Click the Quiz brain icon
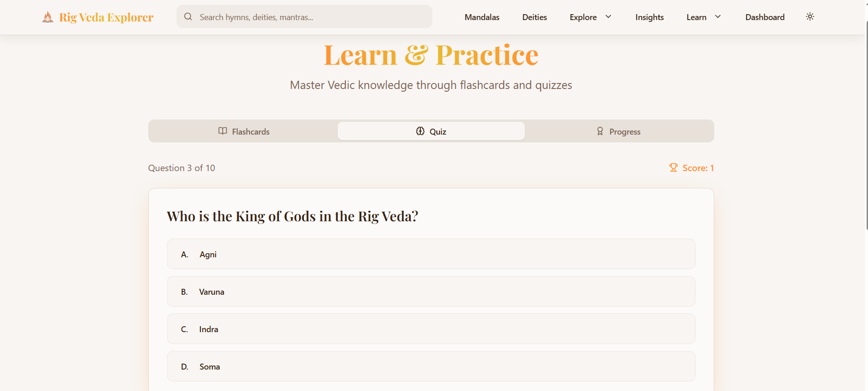The image size is (868, 391). 420,131
